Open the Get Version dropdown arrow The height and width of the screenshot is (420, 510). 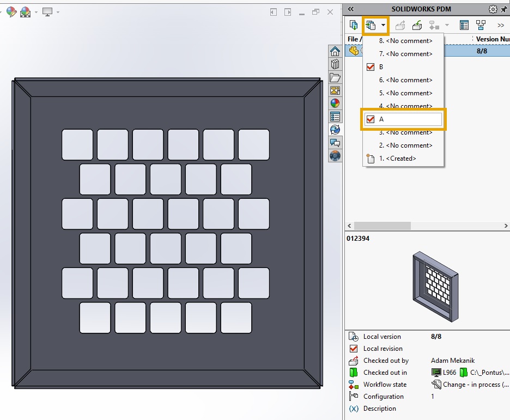(383, 25)
